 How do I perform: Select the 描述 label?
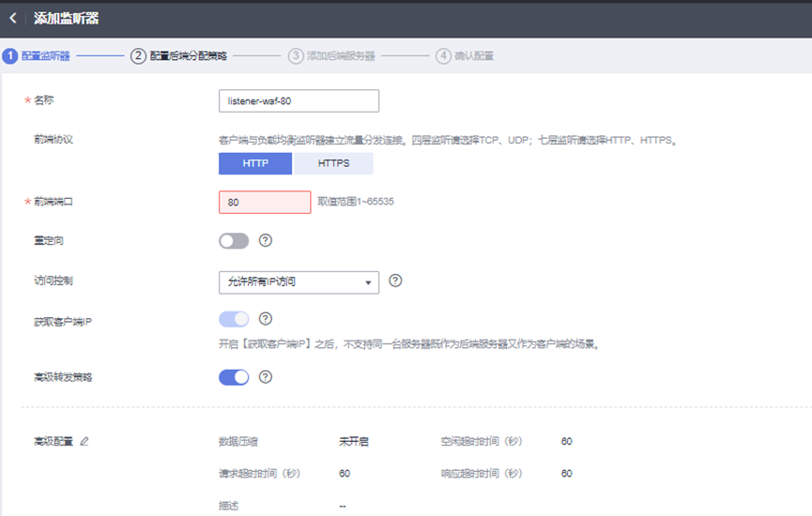tap(228, 506)
